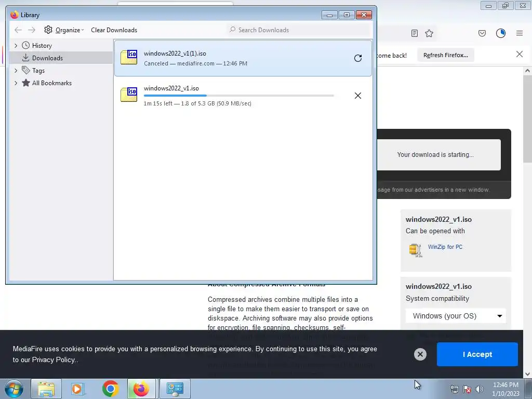The width and height of the screenshot is (532, 399).
Task: Expand the History tree node
Action: [16, 46]
